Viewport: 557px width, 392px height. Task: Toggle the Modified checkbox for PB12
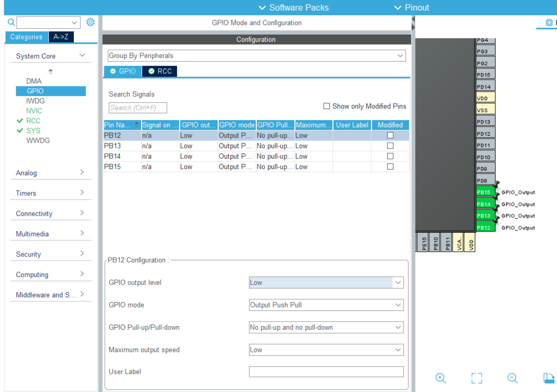(x=390, y=135)
